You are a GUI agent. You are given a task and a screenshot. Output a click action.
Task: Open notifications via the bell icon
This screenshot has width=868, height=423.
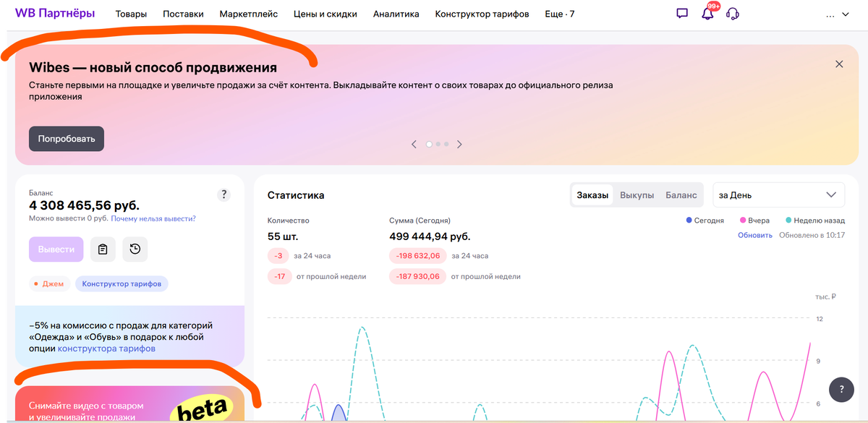pyautogui.click(x=707, y=13)
